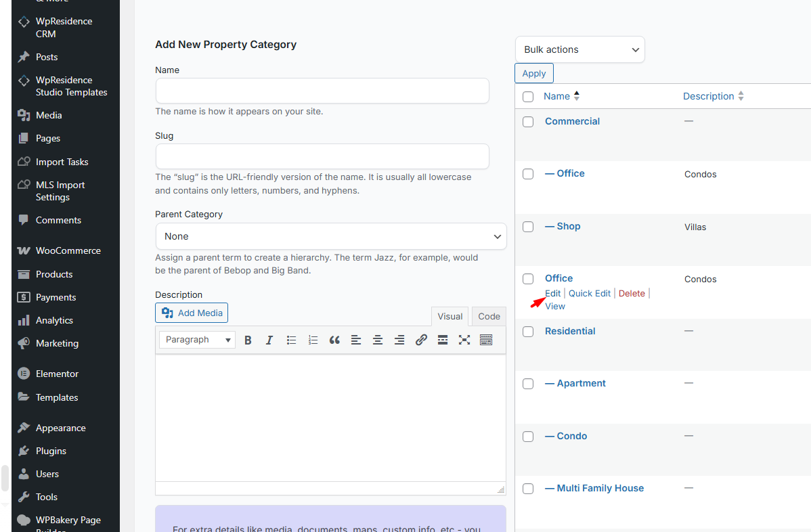Center align text in editor
The height and width of the screenshot is (532, 811).
[x=378, y=340]
